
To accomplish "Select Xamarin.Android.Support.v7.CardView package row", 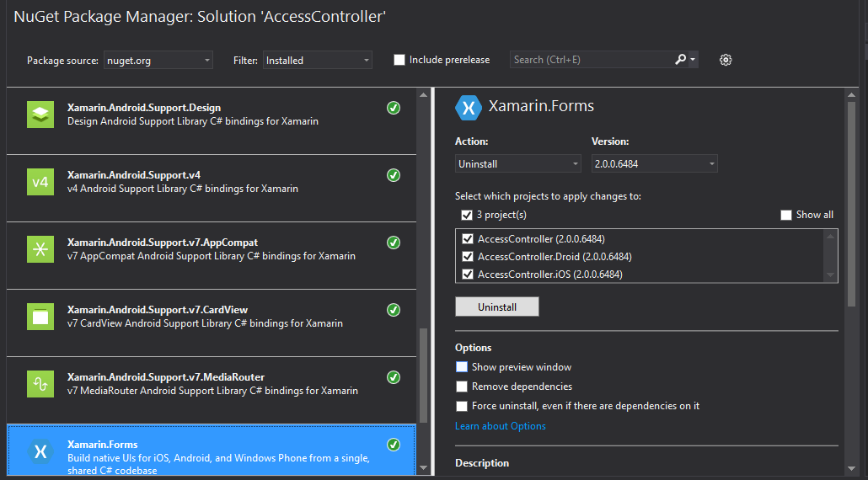I will coord(211,323).
